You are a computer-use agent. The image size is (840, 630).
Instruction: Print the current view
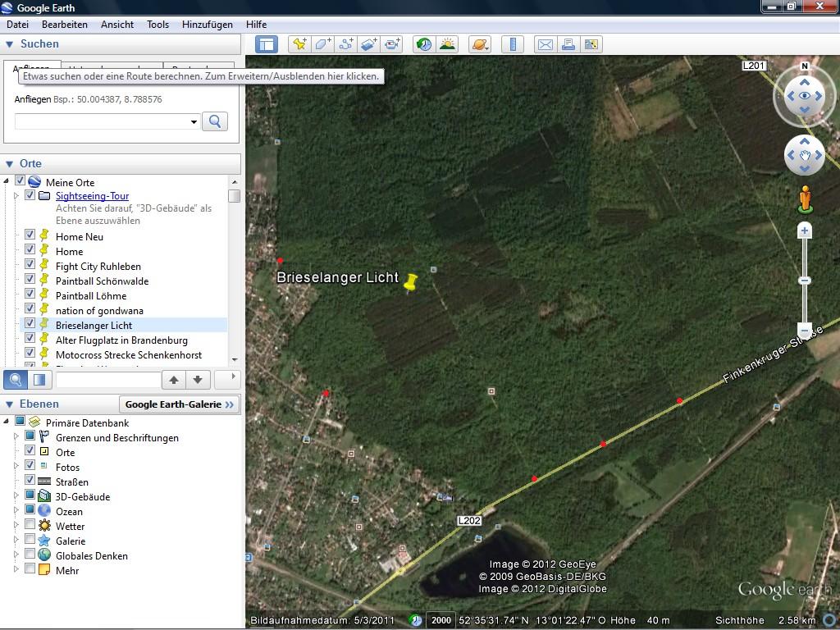tap(568, 44)
